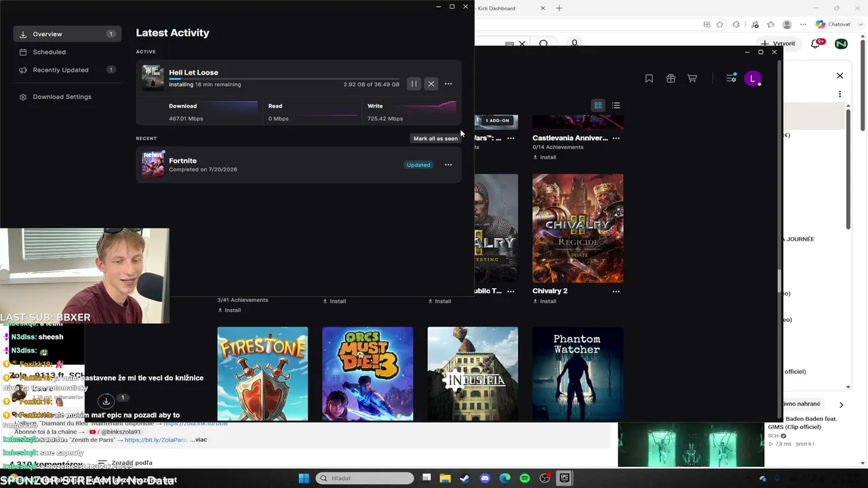The height and width of the screenshot is (488, 868).
Task: Open Steam from the taskbar
Action: click(465, 479)
